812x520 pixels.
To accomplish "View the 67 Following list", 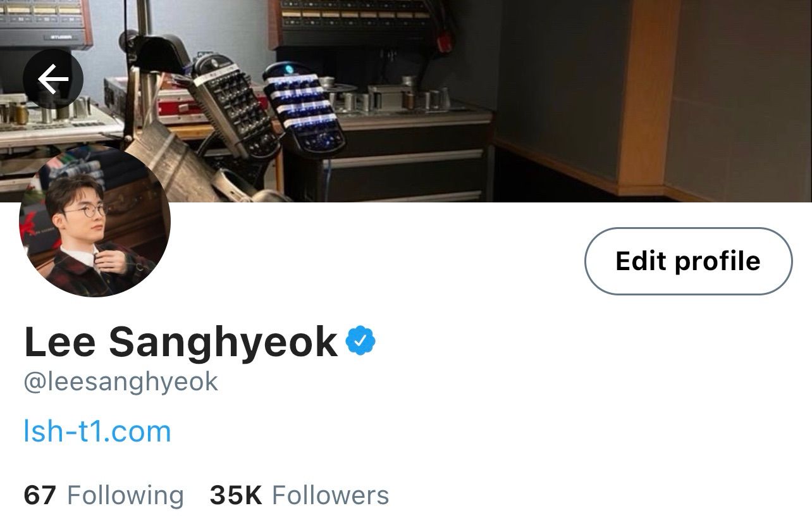I will click(x=104, y=495).
